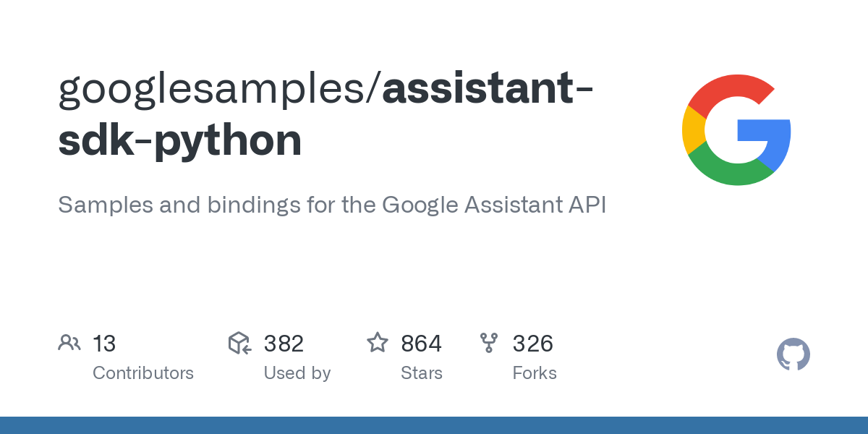Click the Stars star icon
The image size is (868, 434).
378,343
